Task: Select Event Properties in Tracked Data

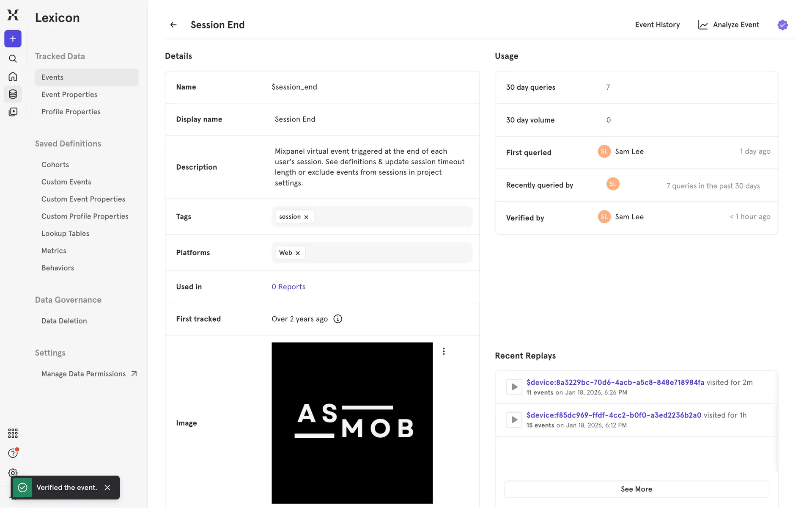Action: (69, 94)
